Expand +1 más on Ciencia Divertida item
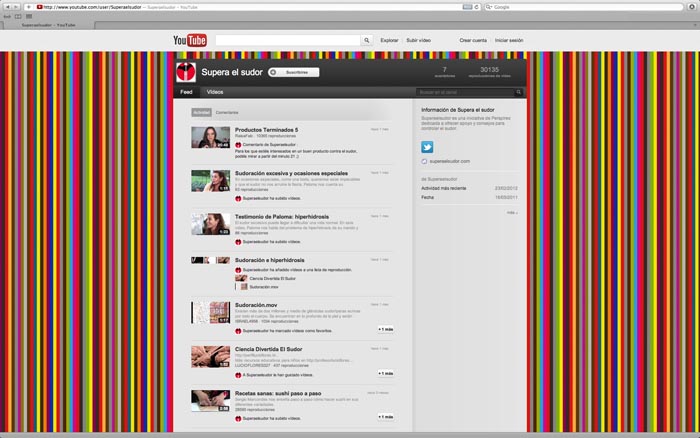700x438 pixels. click(x=386, y=373)
